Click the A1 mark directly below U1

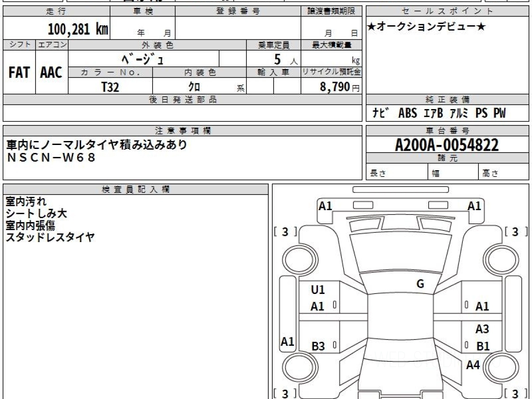point(317,306)
